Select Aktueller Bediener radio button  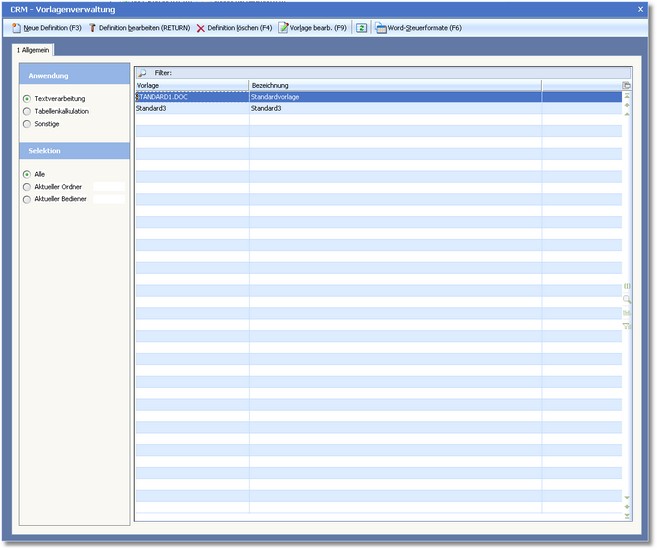[x=27, y=199]
